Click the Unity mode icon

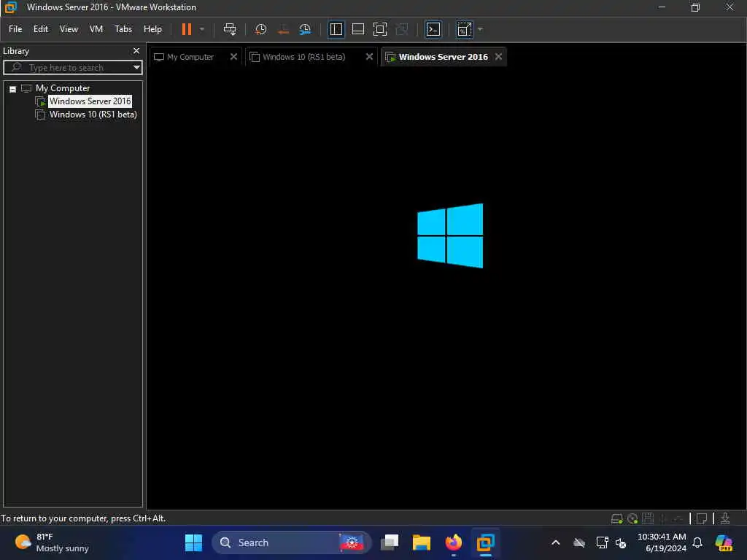pyautogui.click(x=402, y=29)
